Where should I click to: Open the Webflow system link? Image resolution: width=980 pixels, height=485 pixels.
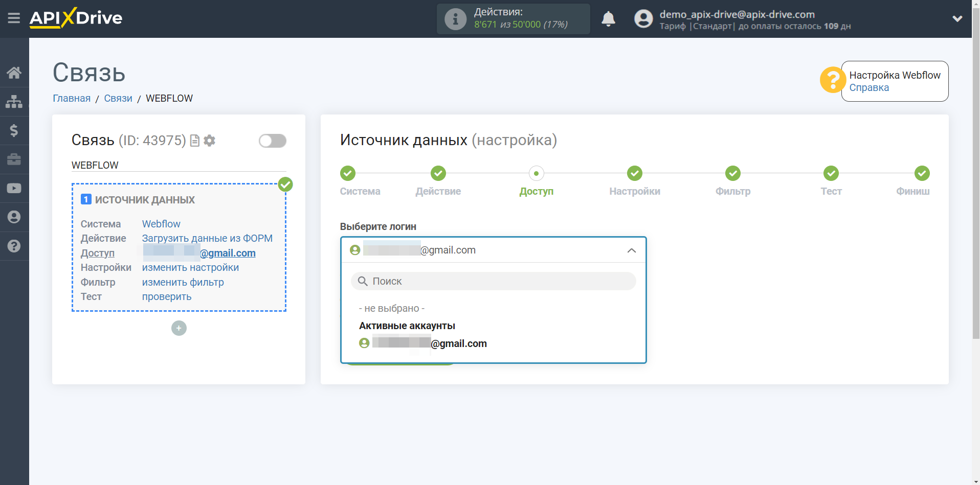tap(161, 224)
